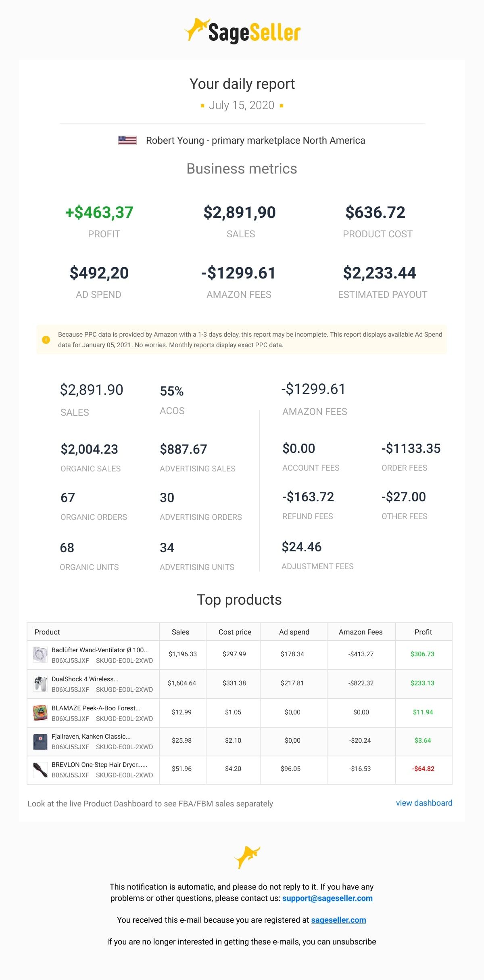
Task: Open the DualShock 4 Wireless product thumbnail
Action: tap(40, 683)
